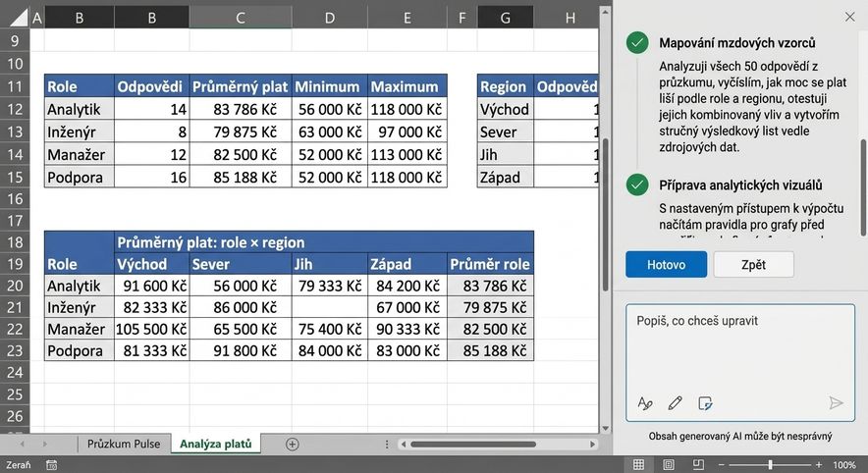This screenshot has height=473, width=868.
Task: Click the '75 400 Kč' cell
Action: pyautogui.click(x=329, y=329)
